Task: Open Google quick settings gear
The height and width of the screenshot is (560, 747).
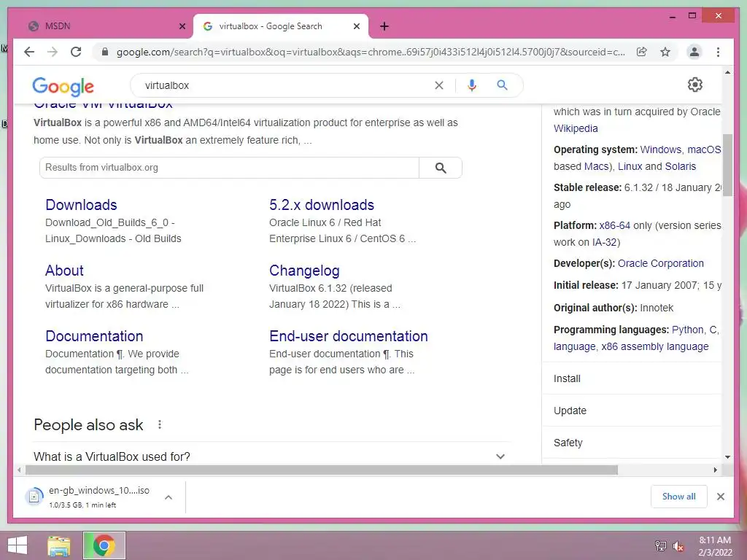Action: [x=695, y=85]
